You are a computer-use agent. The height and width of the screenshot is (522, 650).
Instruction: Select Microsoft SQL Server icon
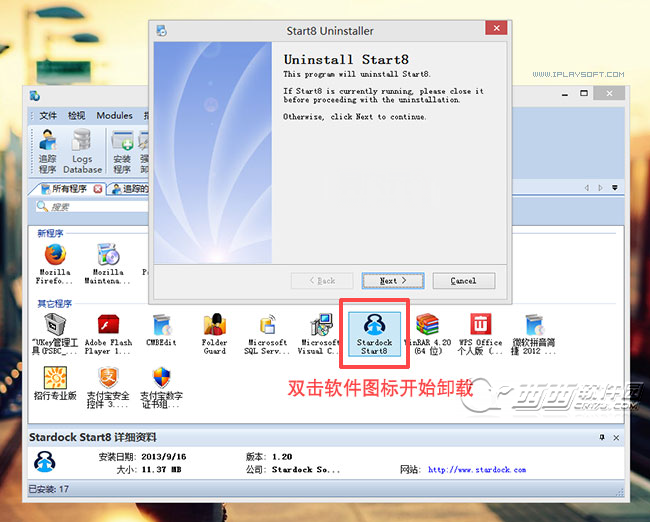(267, 334)
